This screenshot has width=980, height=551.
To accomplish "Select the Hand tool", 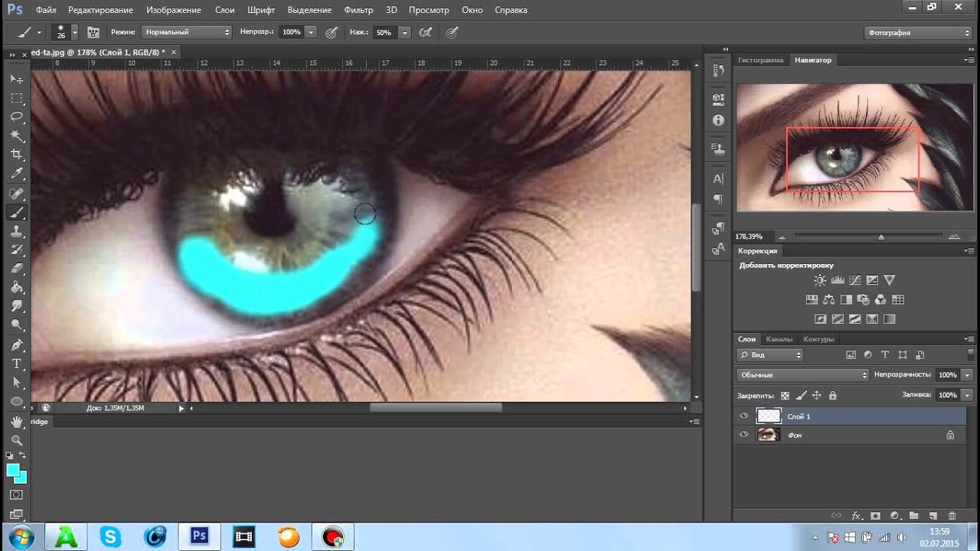I will pos(17,422).
